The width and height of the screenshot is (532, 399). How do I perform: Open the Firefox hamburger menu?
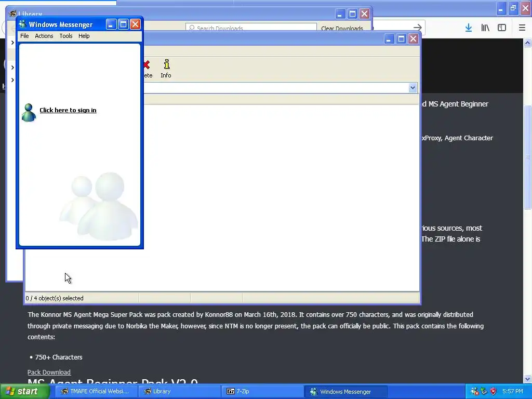(x=522, y=28)
